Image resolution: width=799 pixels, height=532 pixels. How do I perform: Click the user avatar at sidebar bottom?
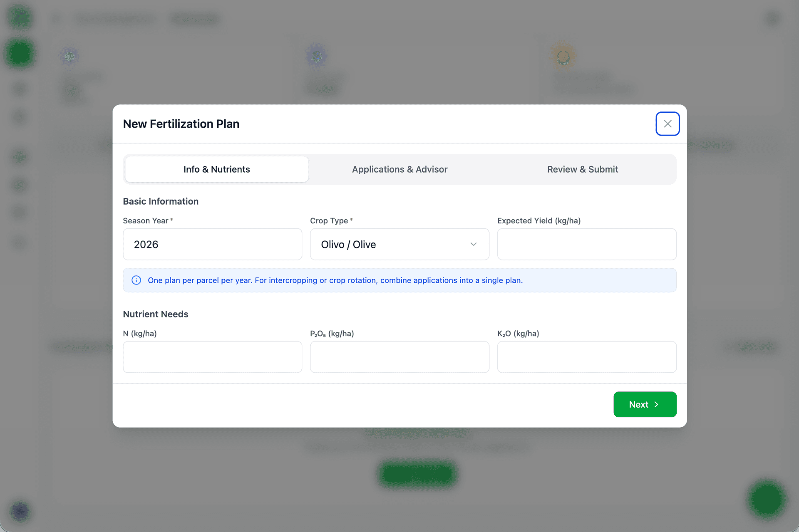point(20,512)
